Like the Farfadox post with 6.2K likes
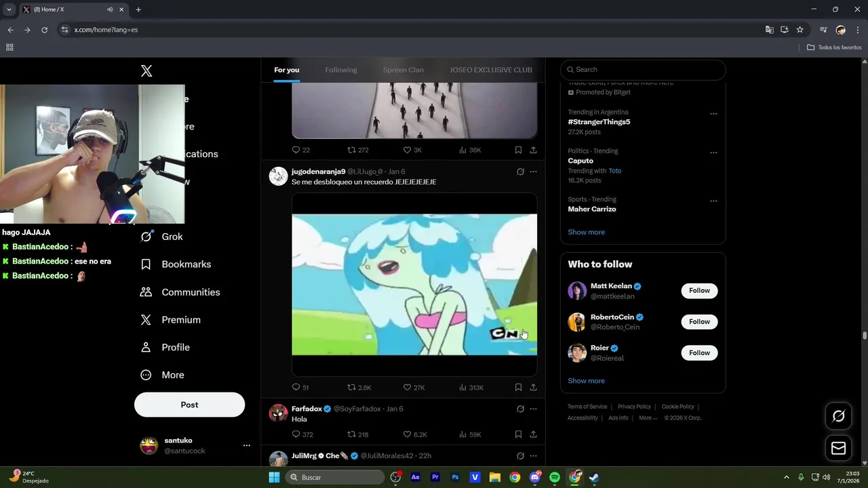868x488 pixels. [415, 434]
